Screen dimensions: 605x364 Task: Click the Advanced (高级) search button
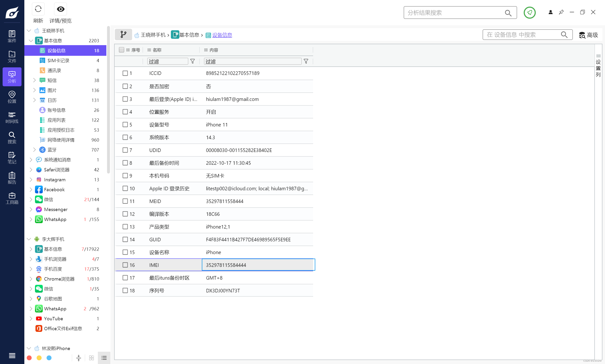[588, 35]
